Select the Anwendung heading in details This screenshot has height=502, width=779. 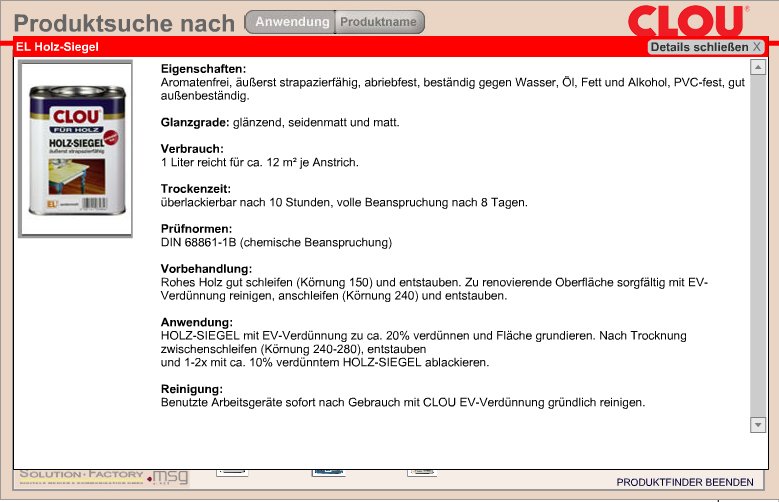tap(197, 322)
